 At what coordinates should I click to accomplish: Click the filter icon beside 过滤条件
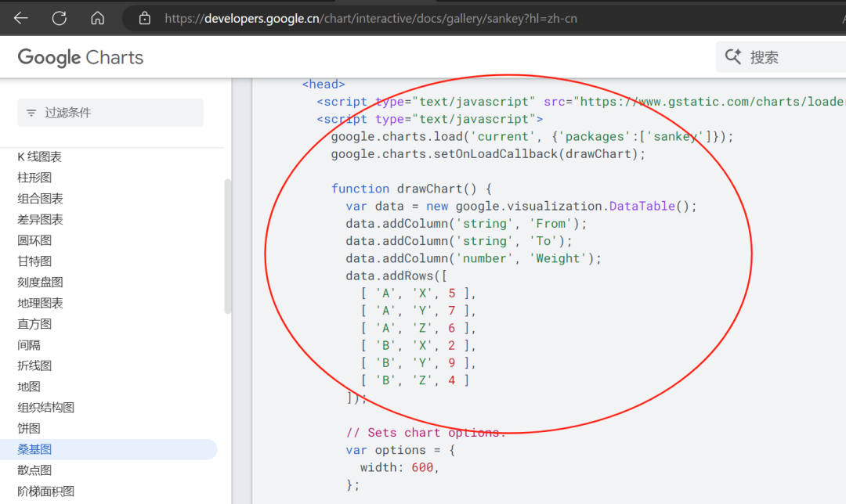coord(31,113)
